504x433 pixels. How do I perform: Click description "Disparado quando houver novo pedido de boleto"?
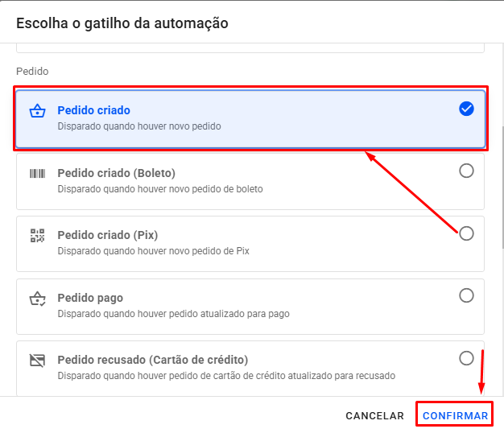coord(159,189)
